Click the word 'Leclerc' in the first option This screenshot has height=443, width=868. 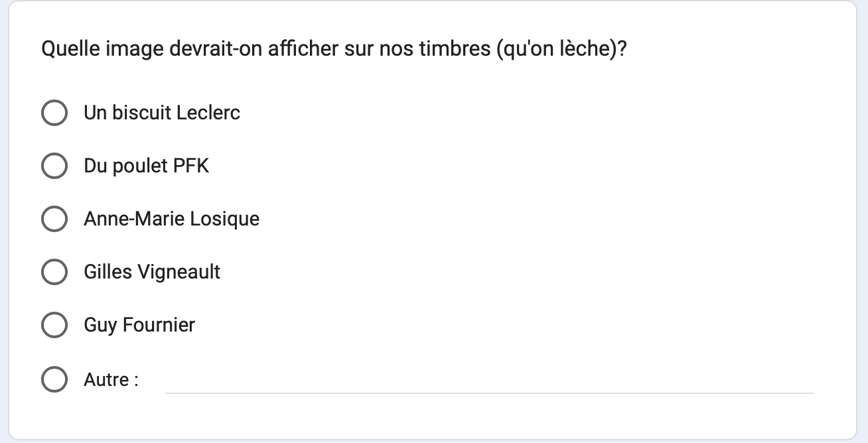tap(208, 113)
